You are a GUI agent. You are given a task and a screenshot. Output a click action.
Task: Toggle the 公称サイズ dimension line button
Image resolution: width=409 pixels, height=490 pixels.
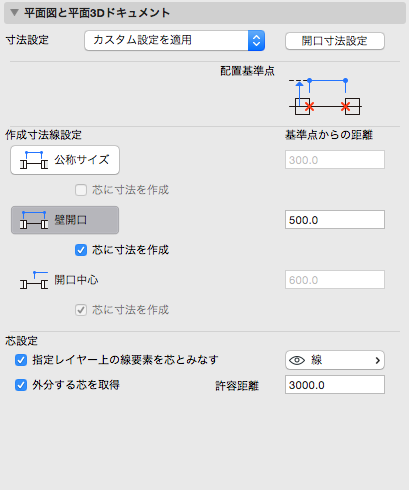coord(65,160)
